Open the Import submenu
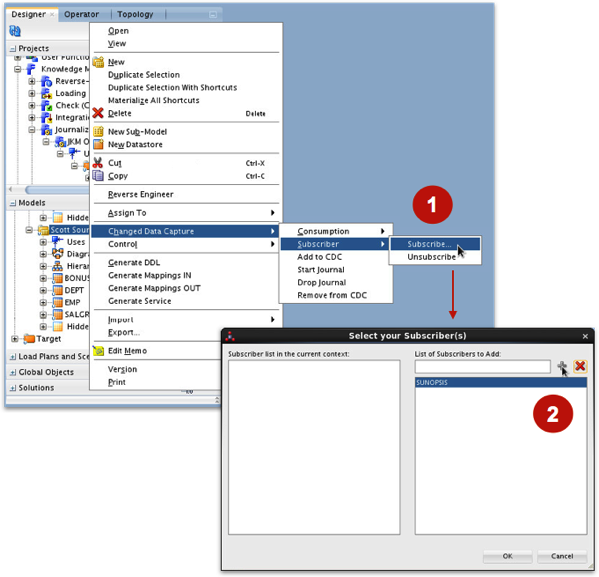This screenshot has height=577, width=599. (x=186, y=319)
